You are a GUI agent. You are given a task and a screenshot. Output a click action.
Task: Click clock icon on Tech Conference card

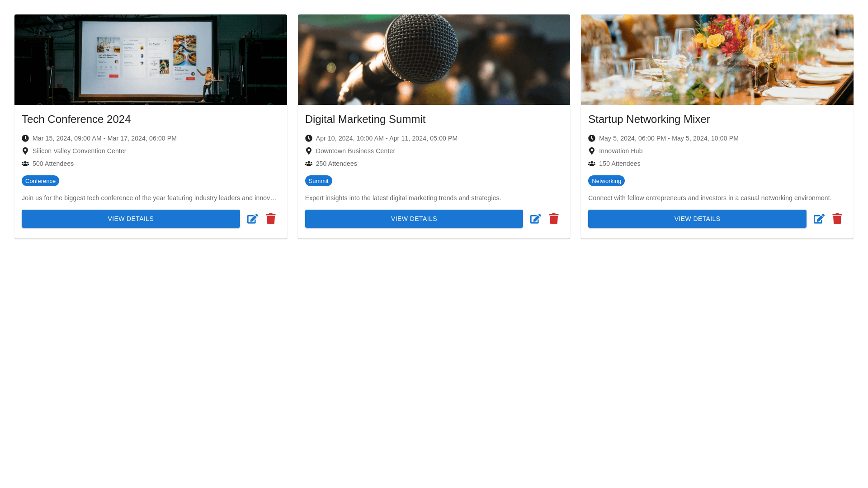[25, 138]
